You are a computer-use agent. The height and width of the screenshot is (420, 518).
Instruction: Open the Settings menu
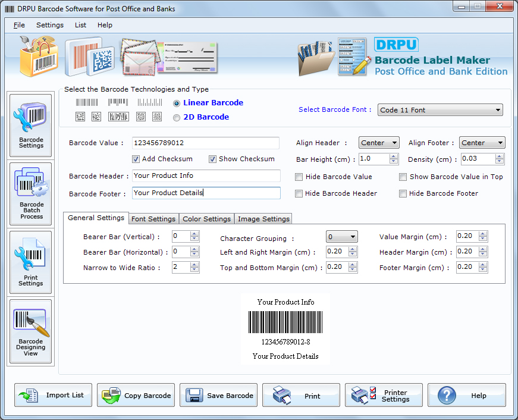[x=49, y=25]
